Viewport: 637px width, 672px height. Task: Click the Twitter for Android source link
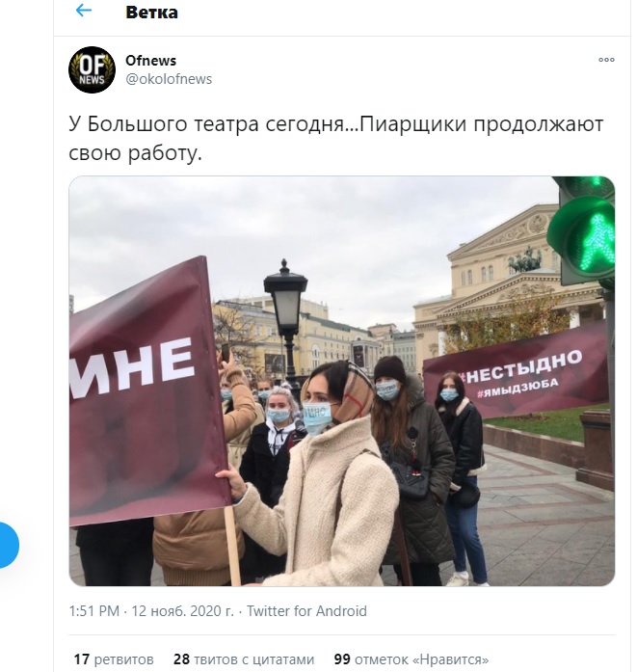pyautogui.click(x=306, y=610)
